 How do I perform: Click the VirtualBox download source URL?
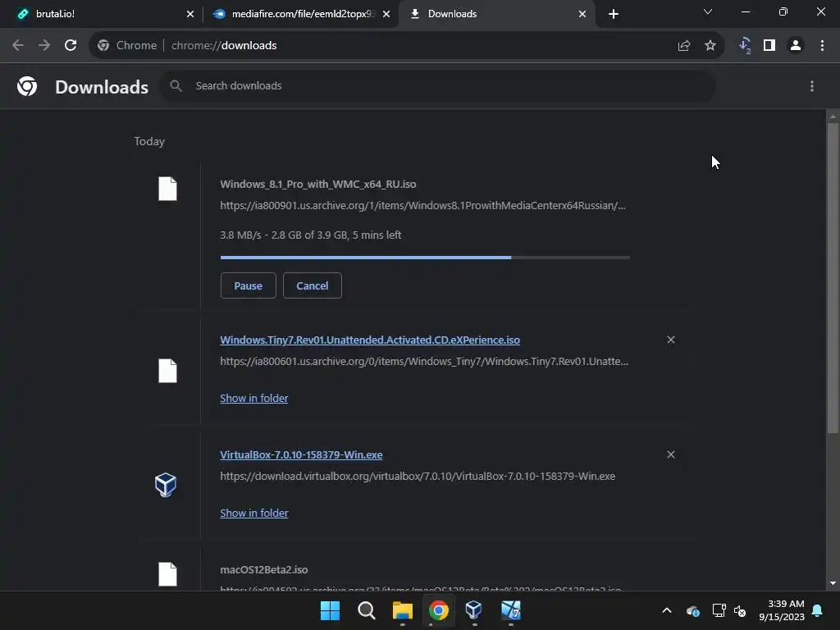click(x=418, y=476)
